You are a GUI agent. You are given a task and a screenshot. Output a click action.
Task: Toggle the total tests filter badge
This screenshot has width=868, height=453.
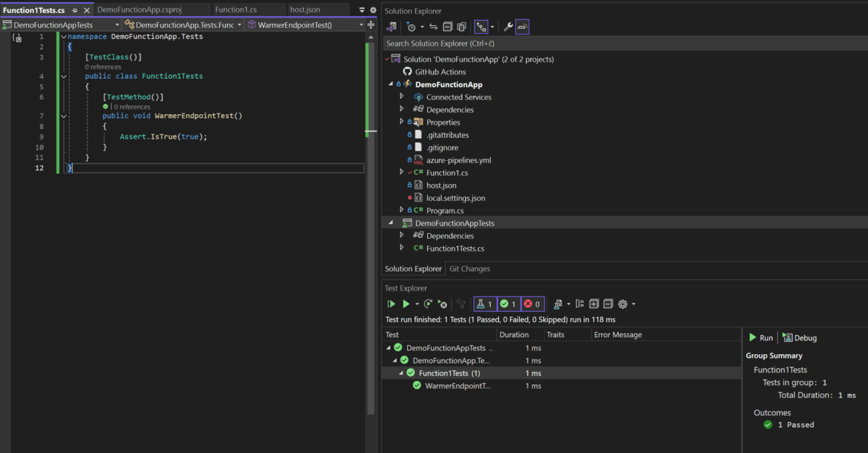coord(485,304)
